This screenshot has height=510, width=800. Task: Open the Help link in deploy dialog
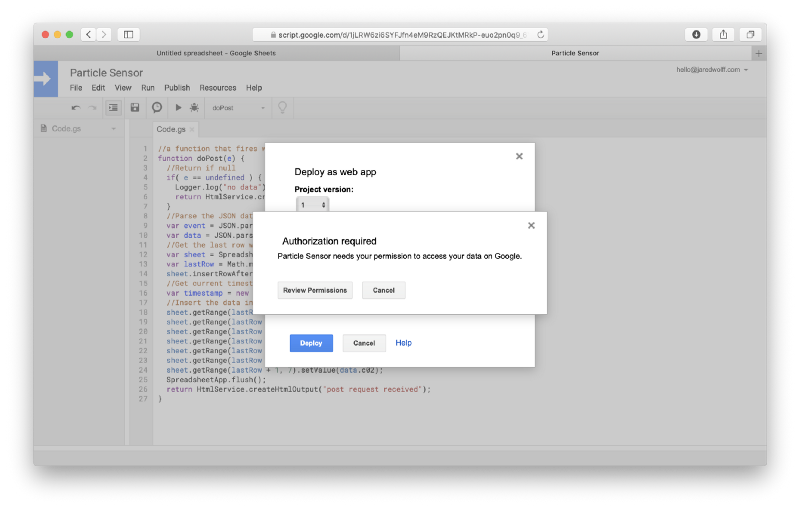coord(404,343)
